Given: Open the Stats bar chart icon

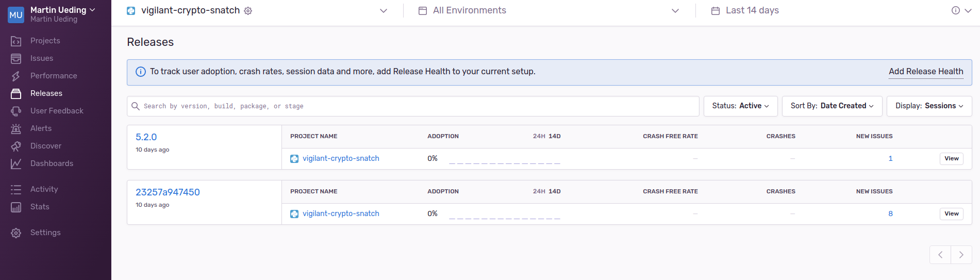Looking at the screenshot, I should pyautogui.click(x=16, y=207).
